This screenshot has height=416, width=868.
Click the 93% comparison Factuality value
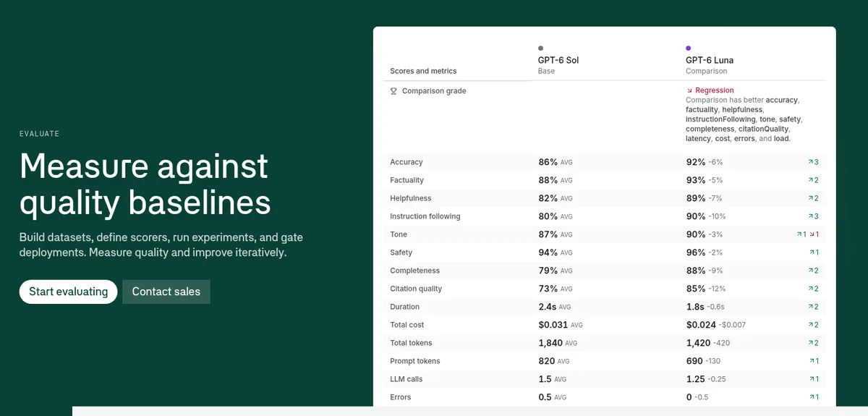[x=696, y=180]
